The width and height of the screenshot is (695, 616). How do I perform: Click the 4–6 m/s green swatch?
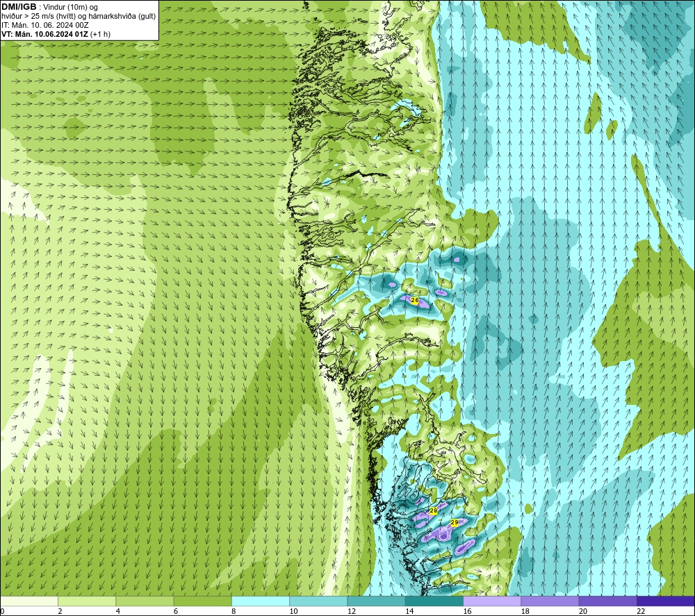tap(145, 601)
